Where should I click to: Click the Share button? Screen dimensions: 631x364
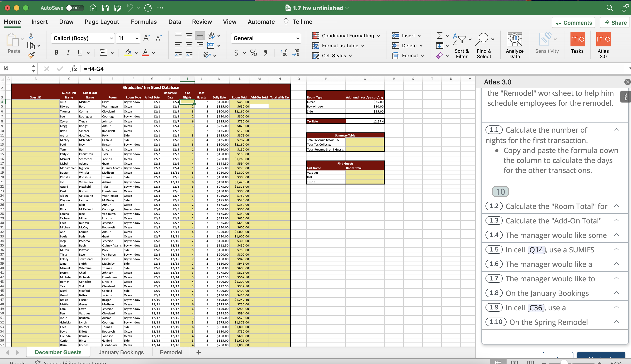[x=615, y=22]
